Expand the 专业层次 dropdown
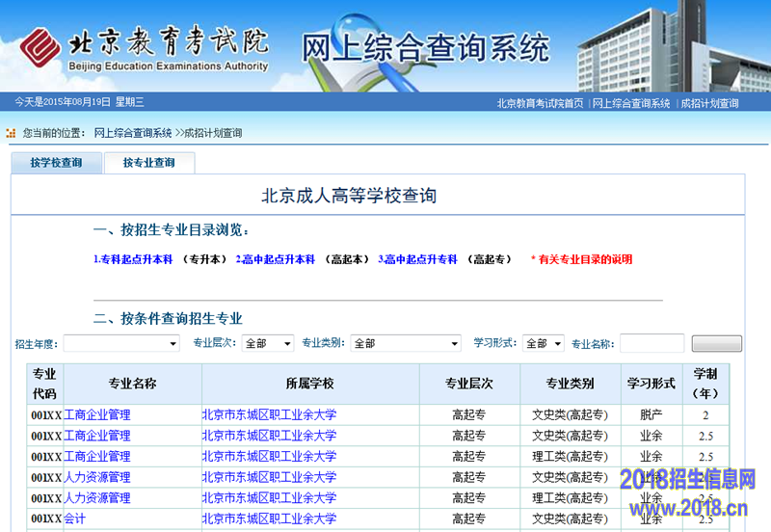This screenshot has height=532, width=771. [x=268, y=343]
